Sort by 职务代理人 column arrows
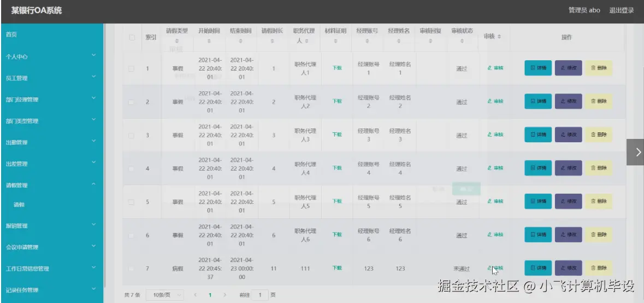This screenshot has width=644, height=303. (306, 41)
